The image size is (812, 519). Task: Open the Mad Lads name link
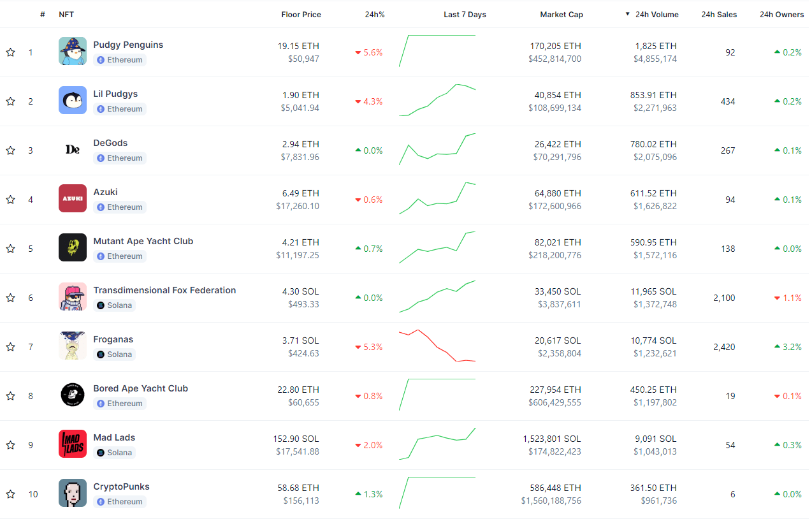(x=114, y=437)
